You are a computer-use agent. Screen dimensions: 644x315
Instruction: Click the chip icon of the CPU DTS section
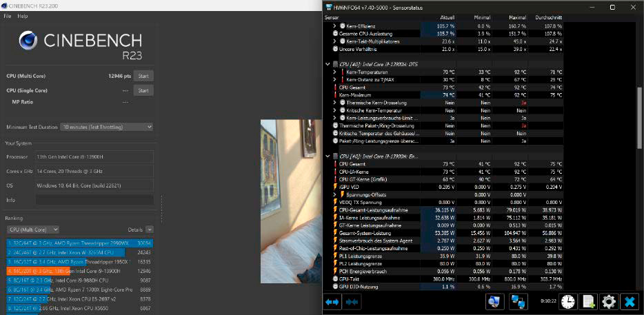click(x=336, y=65)
